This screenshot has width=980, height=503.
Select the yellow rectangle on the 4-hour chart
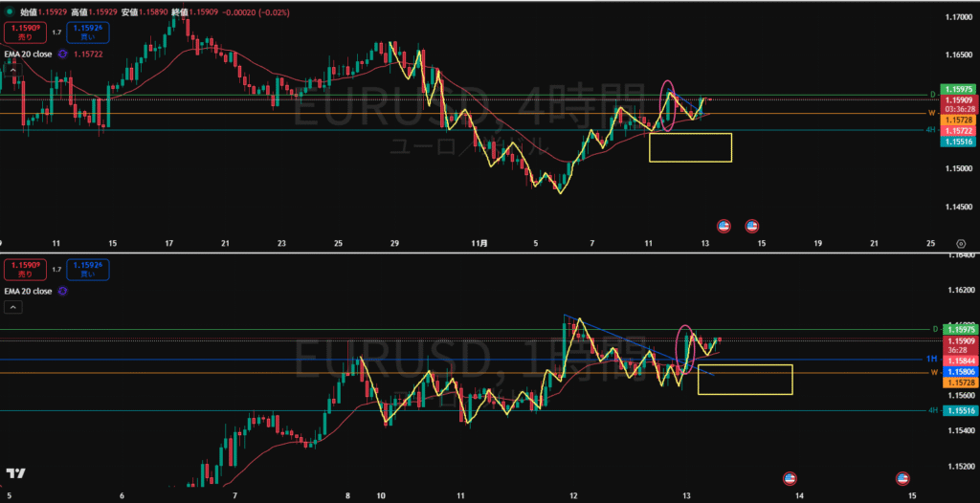tap(690, 134)
